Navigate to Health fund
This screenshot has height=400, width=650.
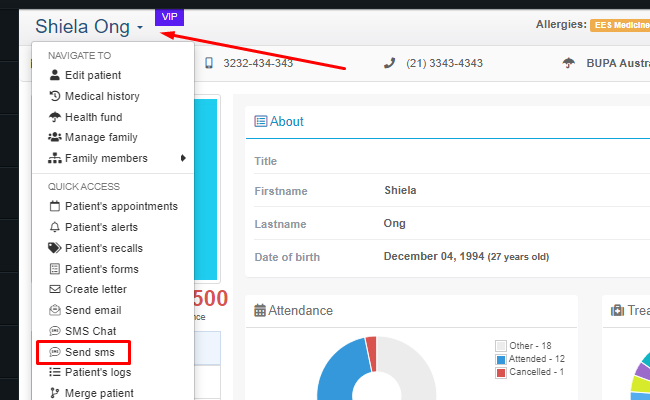94,117
